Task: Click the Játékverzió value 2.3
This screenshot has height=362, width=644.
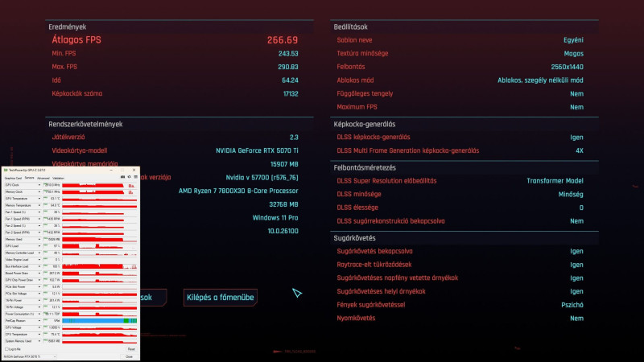Action: [x=294, y=137]
